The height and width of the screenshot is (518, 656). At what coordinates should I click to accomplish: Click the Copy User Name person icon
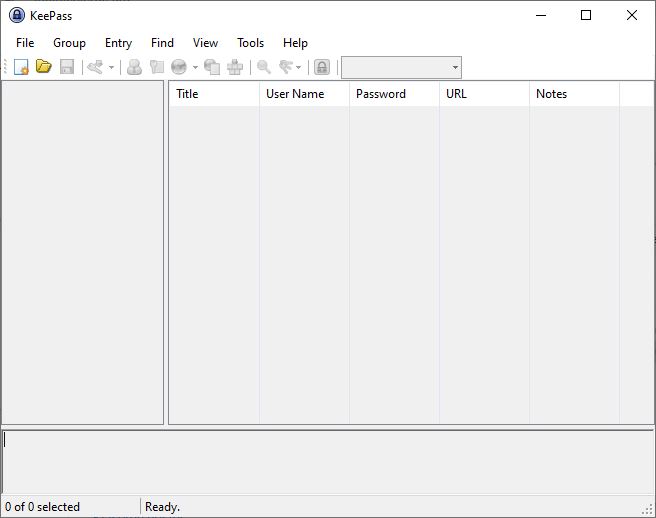click(134, 67)
